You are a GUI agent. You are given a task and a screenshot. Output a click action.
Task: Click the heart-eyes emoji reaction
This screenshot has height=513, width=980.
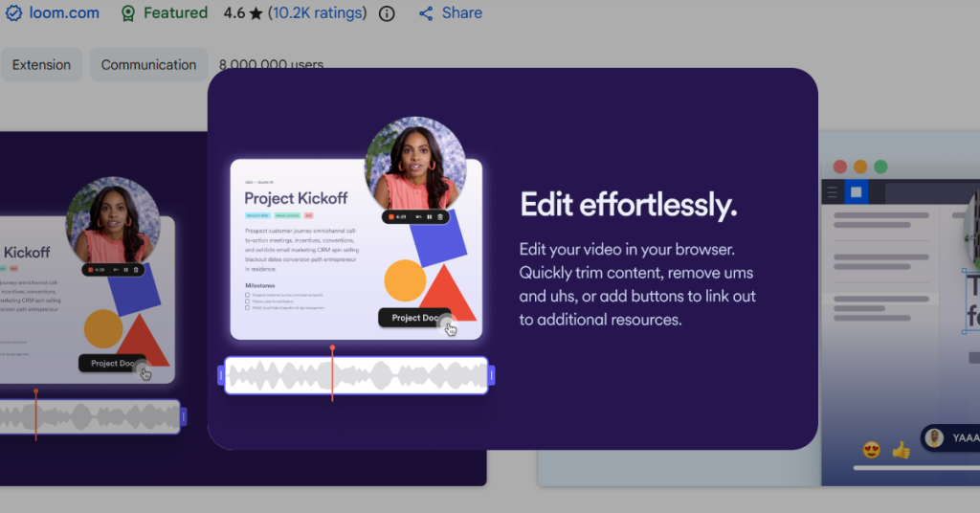pyautogui.click(x=872, y=449)
